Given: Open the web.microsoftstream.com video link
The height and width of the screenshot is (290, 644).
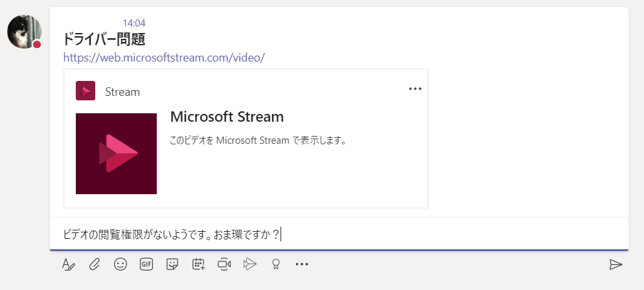Looking at the screenshot, I should pos(164,58).
